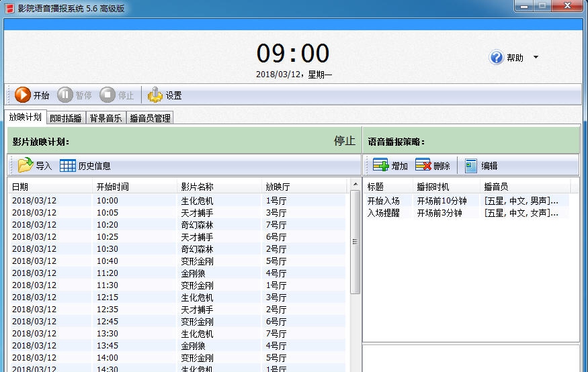
Task: Click the grayed 停止 stop icon
Action: (x=108, y=95)
